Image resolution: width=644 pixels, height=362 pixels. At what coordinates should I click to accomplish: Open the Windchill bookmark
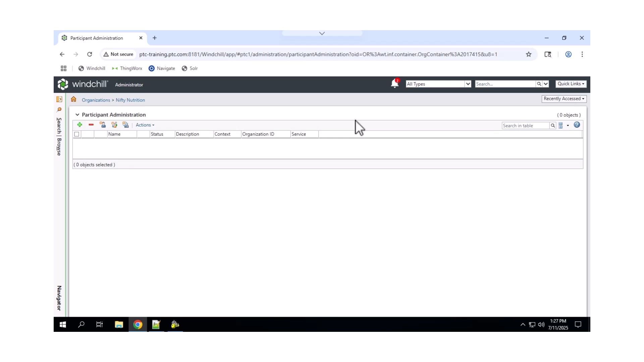click(x=92, y=68)
